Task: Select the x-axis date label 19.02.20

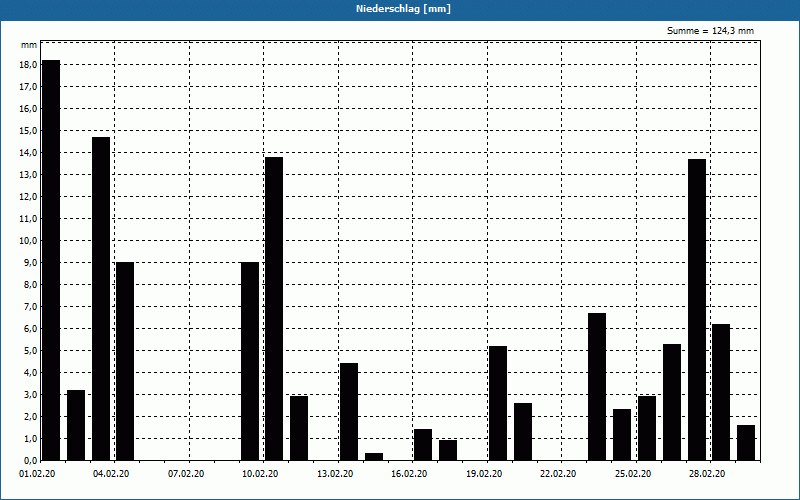Action: coord(484,474)
